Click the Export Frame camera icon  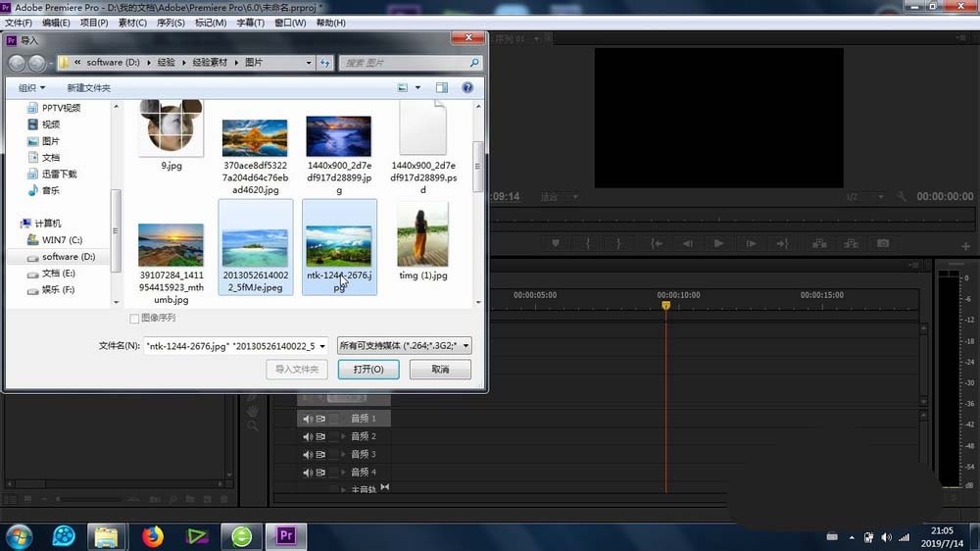pos(883,243)
